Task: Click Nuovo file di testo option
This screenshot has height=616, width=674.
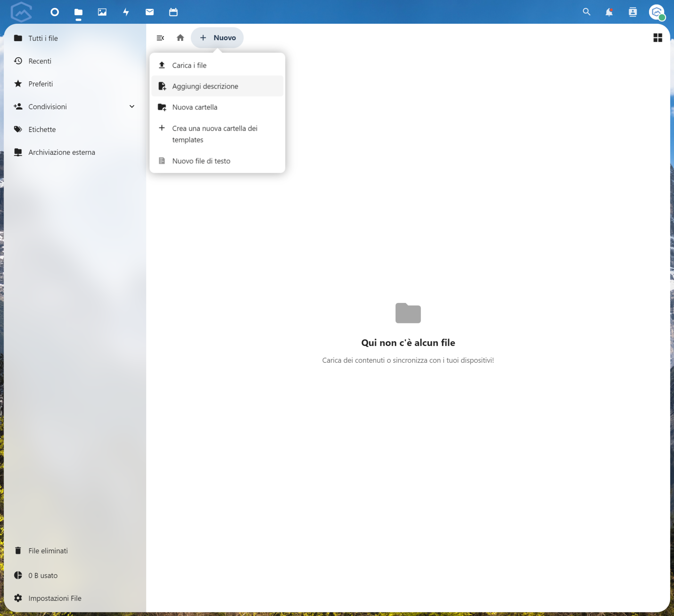Action: click(x=201, y=160)
